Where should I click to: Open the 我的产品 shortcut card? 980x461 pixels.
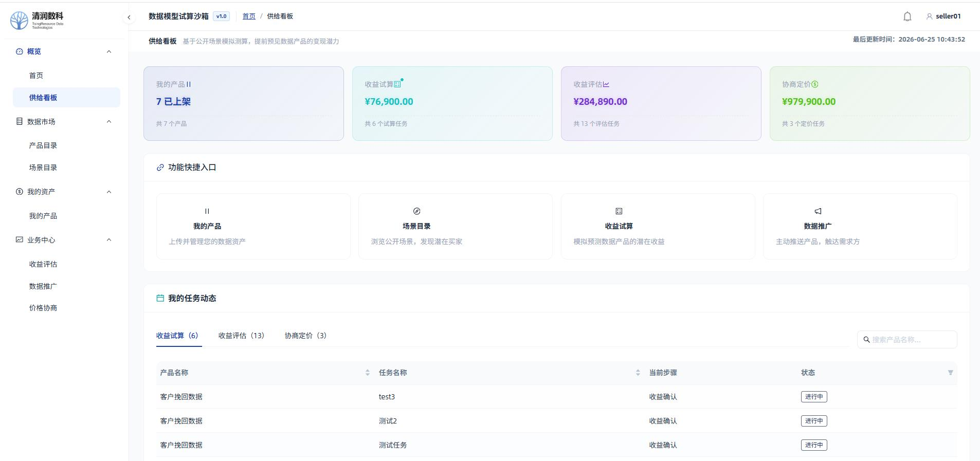pyautogui.click(x=253, y=226)
